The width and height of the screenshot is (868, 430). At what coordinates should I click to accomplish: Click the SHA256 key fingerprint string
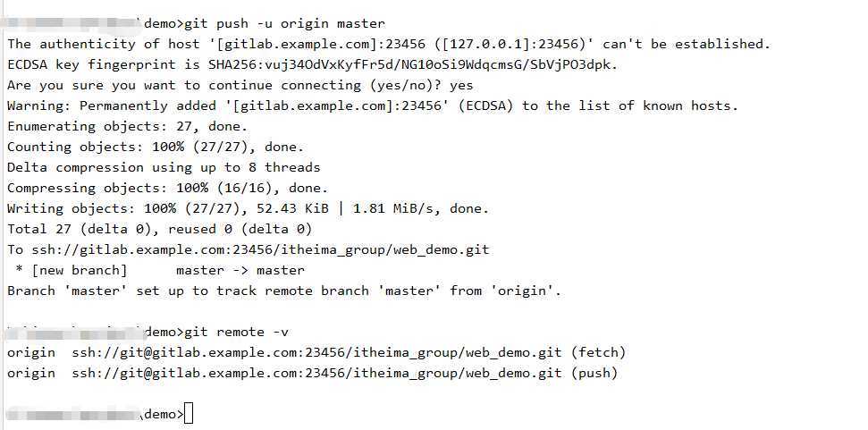point(412,64)
